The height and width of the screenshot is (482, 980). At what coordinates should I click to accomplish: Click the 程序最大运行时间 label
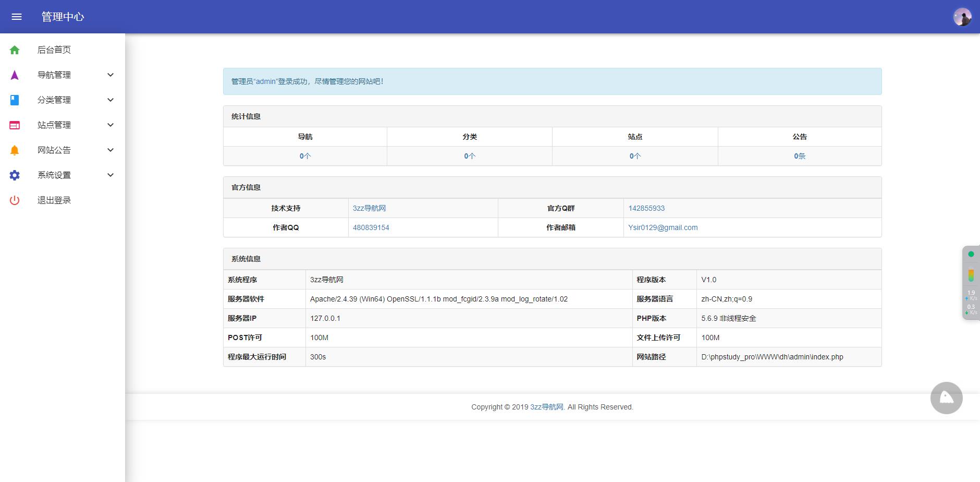click(x=256, y=357)
